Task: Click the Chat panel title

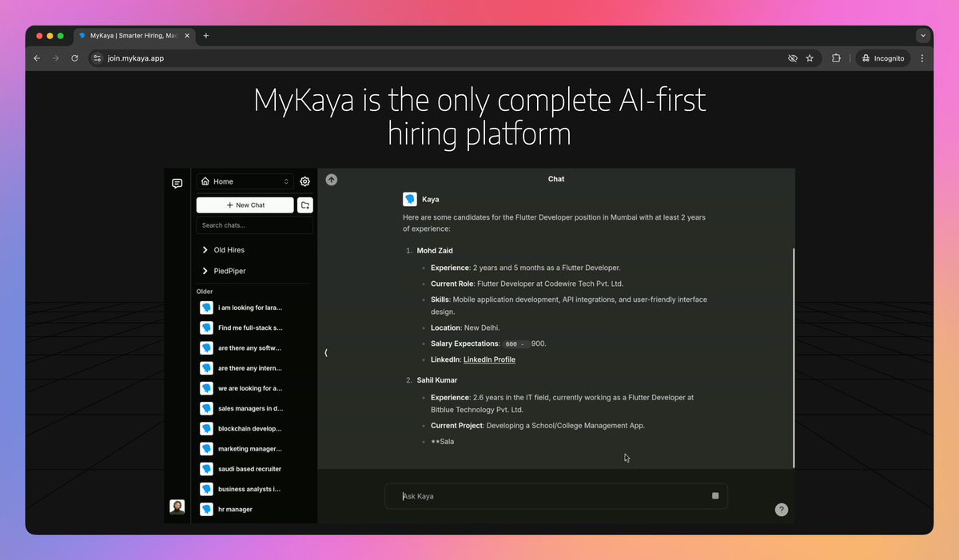Action: click(x=556, y=180)
